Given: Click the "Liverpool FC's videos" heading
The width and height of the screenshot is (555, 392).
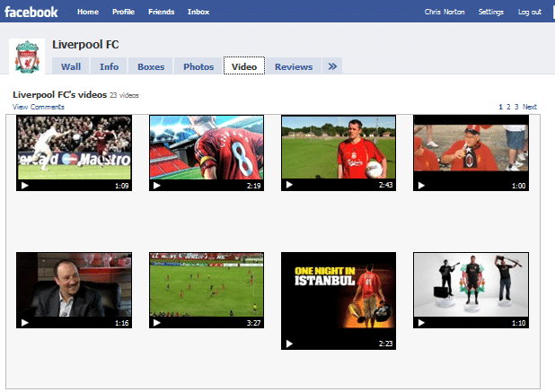Looking at the screenshot, I should point(59,95).
